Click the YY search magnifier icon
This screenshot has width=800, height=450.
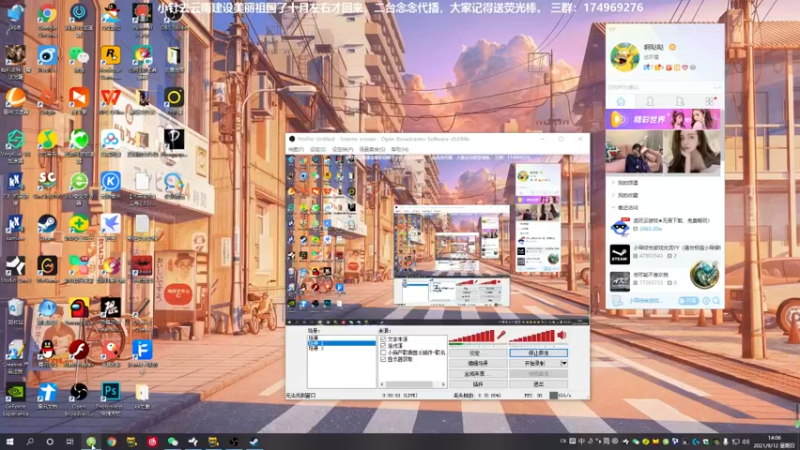tap(716, 301)
